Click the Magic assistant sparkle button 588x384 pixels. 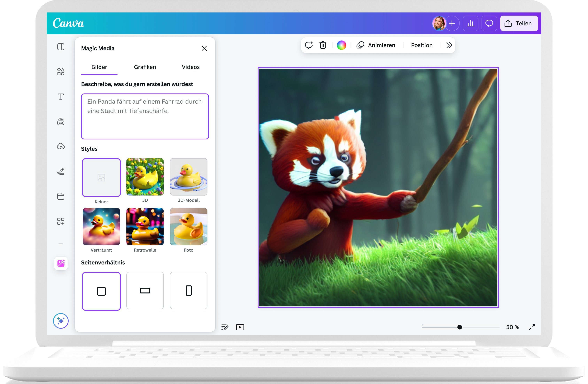pyautogui.click(x=61, y=321)
